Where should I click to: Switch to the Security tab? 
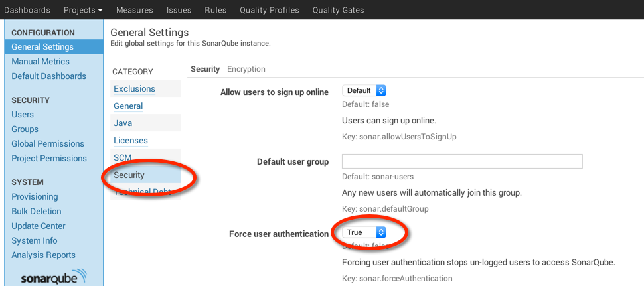coord(205,69)
